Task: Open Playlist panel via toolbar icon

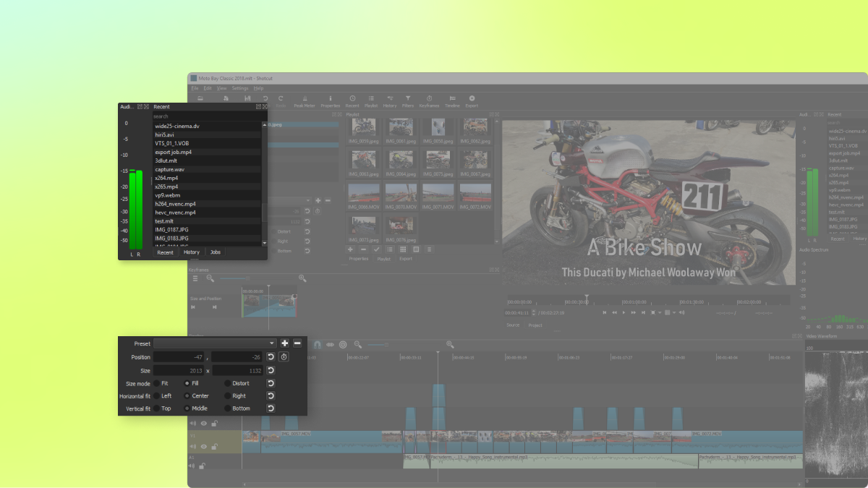Action: 371,100
